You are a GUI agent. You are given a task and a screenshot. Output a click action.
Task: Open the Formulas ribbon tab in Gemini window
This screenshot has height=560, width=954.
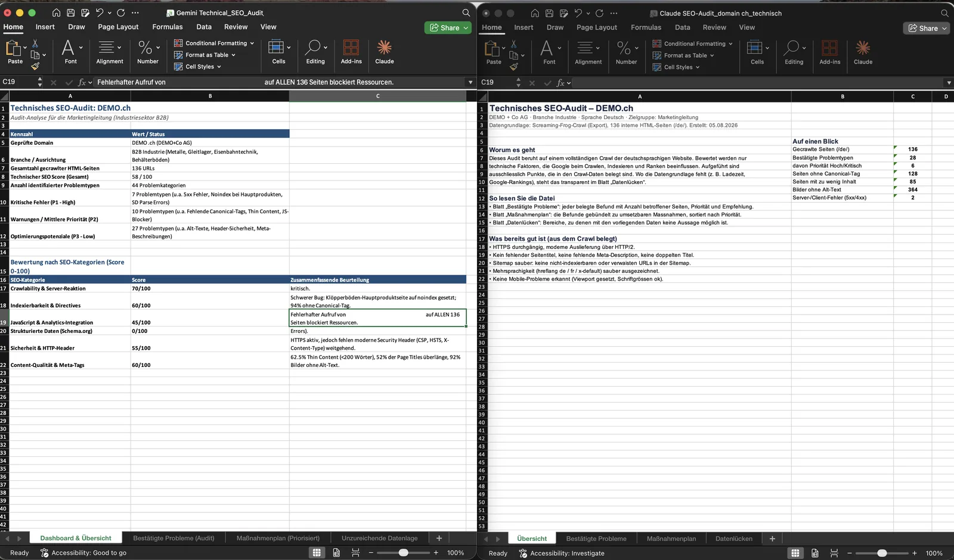coord(168,27)
